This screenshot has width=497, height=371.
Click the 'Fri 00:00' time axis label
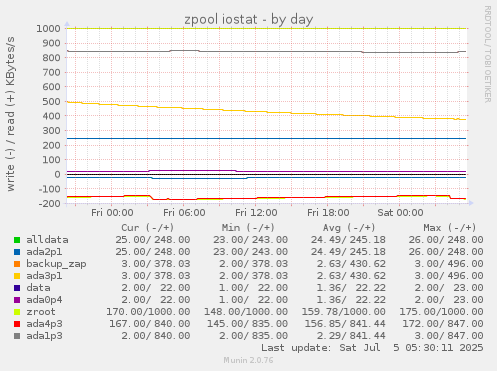pyautogui.click(x=112, y=213)
